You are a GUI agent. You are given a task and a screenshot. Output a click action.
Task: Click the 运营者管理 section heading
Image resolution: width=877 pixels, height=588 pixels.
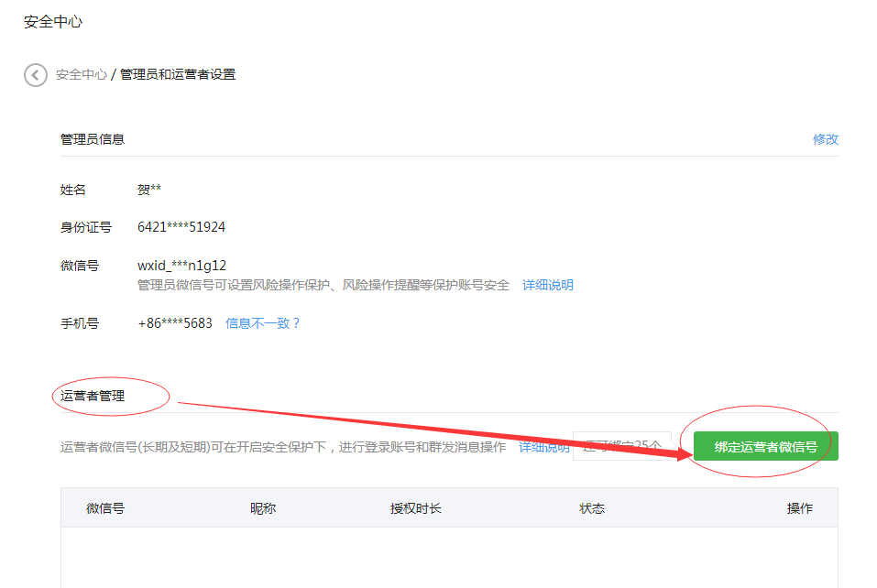[x=93, y=397]
